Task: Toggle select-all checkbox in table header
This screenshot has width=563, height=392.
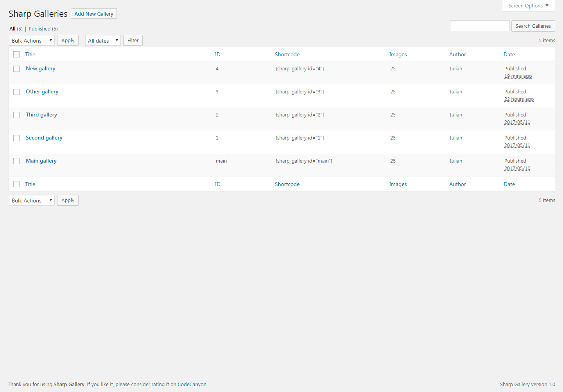Action: tap(16, 54)
